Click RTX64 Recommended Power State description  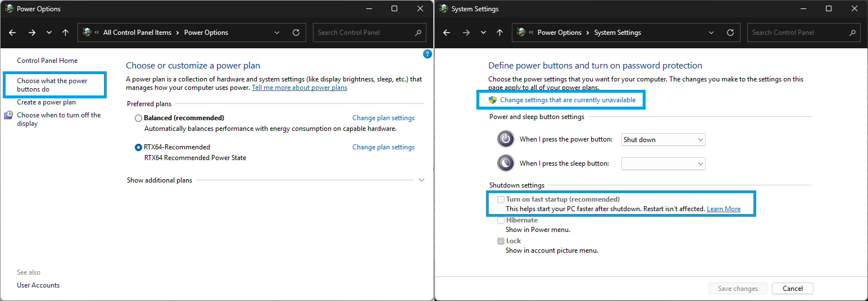196,158
